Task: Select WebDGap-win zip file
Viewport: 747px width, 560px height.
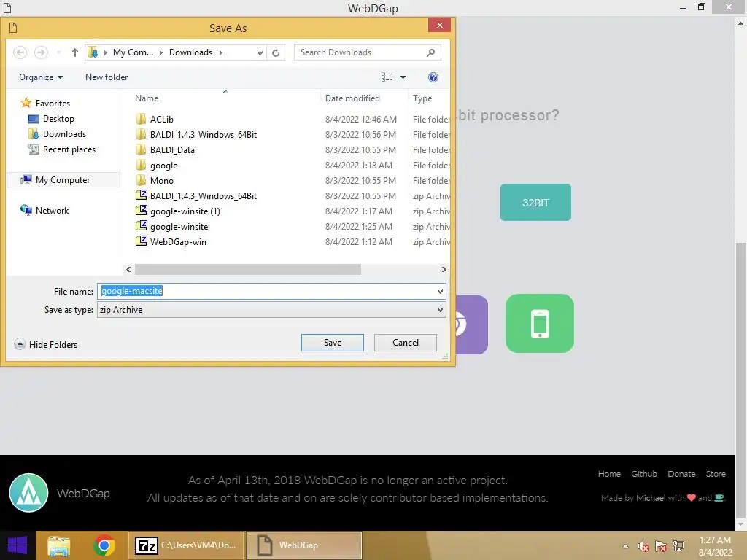Action: point(178,242)
